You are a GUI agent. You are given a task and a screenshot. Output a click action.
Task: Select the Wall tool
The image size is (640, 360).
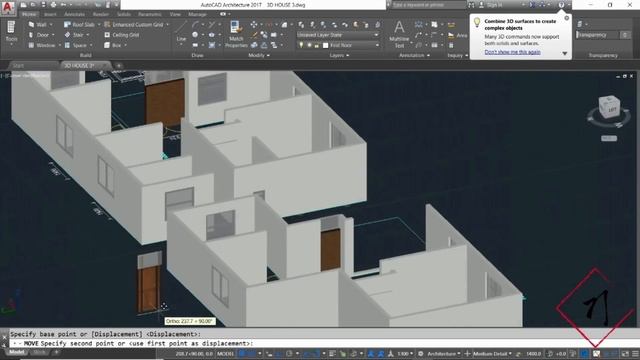38,24
